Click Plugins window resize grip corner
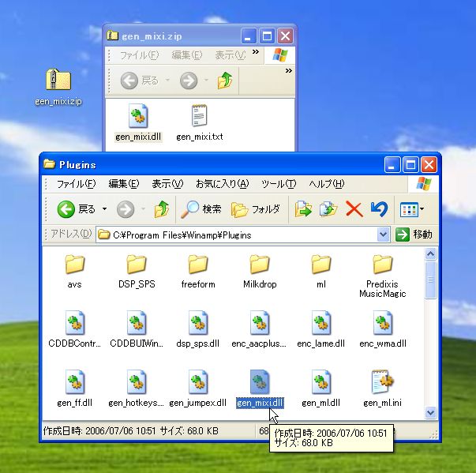Image resolution: width=476 pixels, height=473 pixels. 433,434
